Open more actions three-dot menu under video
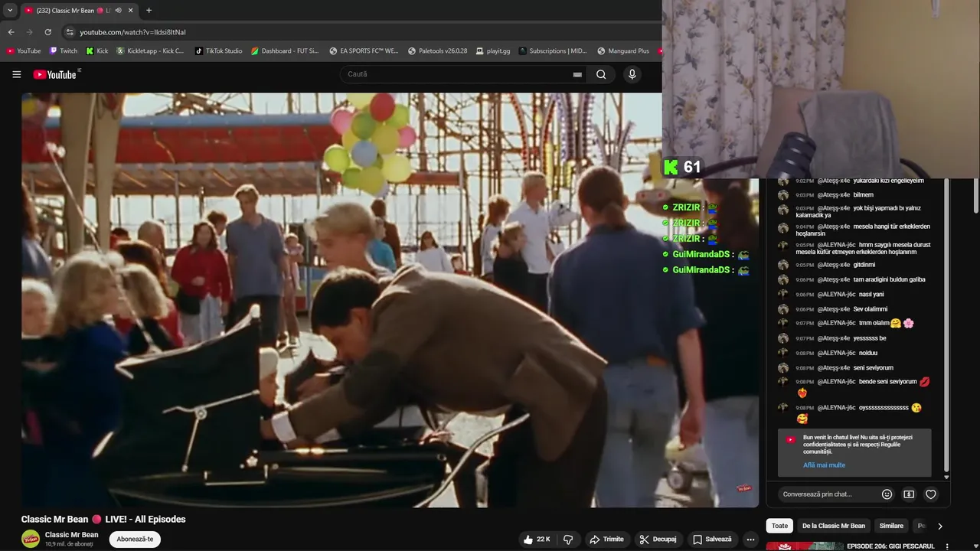980x551 pixels. point(750,540)
